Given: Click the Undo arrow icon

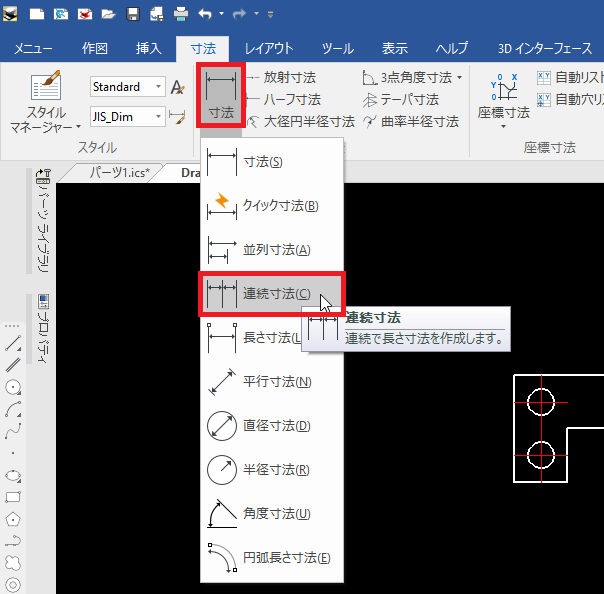Looking at the screenshot, I should pos(205,14).
